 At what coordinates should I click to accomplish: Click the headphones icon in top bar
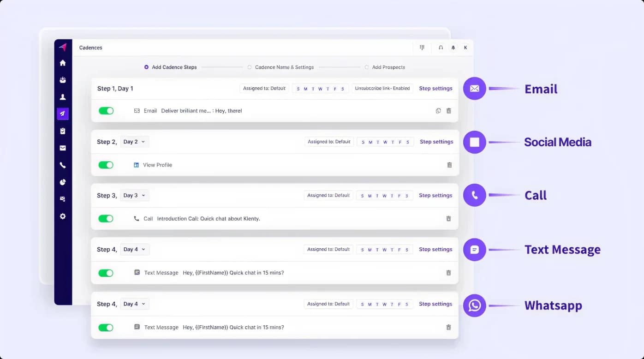tap(441, 48)
